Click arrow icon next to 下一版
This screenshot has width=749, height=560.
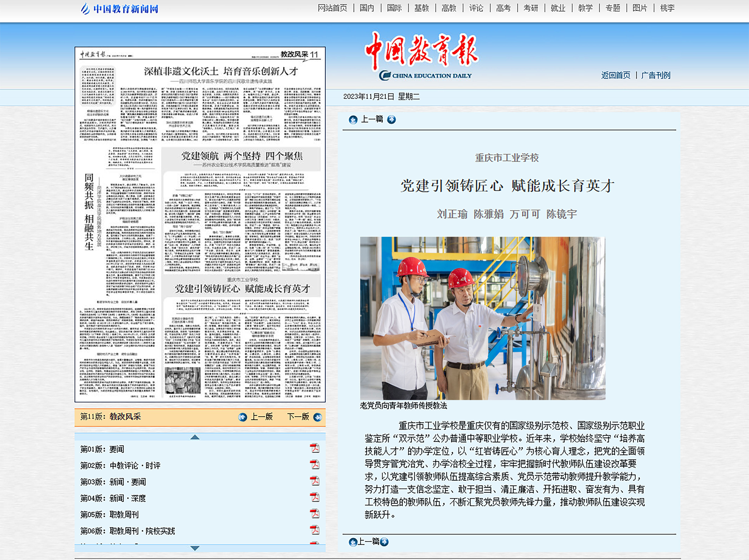point(317,417)
